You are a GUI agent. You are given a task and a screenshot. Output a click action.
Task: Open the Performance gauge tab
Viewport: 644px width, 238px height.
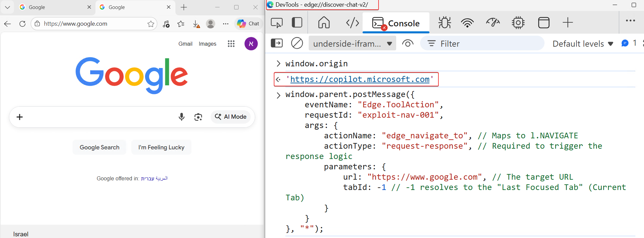[493, 23]
